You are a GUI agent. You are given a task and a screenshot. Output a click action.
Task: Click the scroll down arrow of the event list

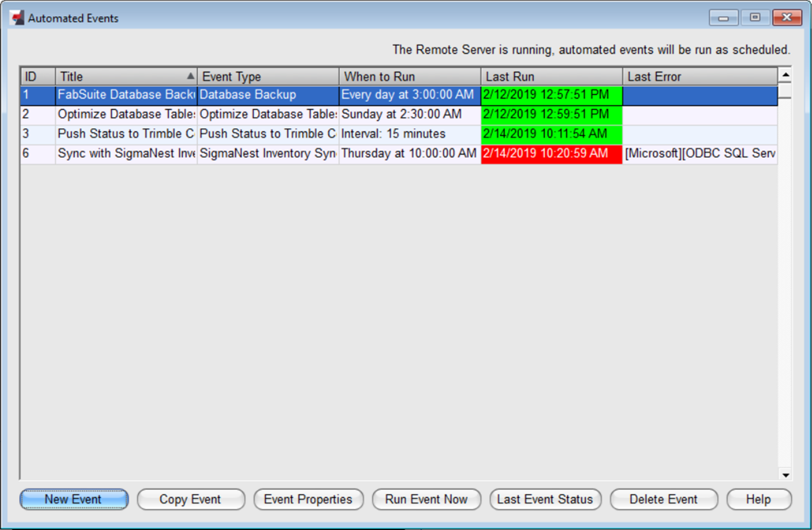(x=785, y=475)
